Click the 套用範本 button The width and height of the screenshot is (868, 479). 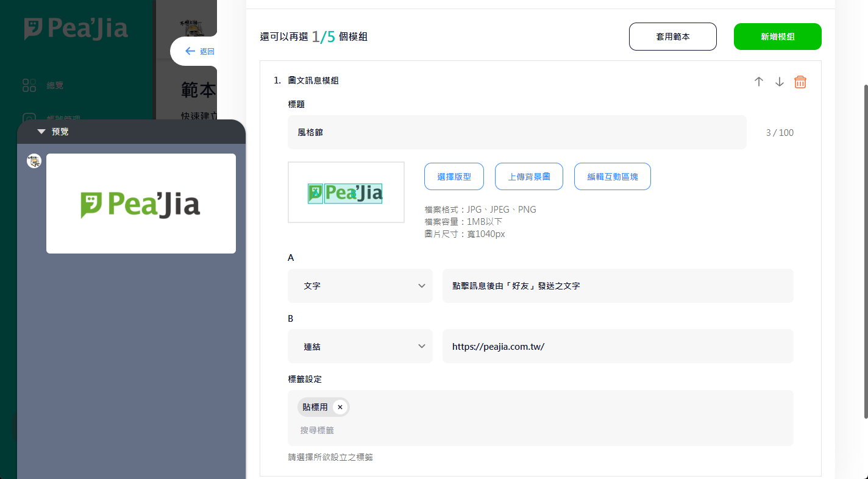(x=673, y=37)
